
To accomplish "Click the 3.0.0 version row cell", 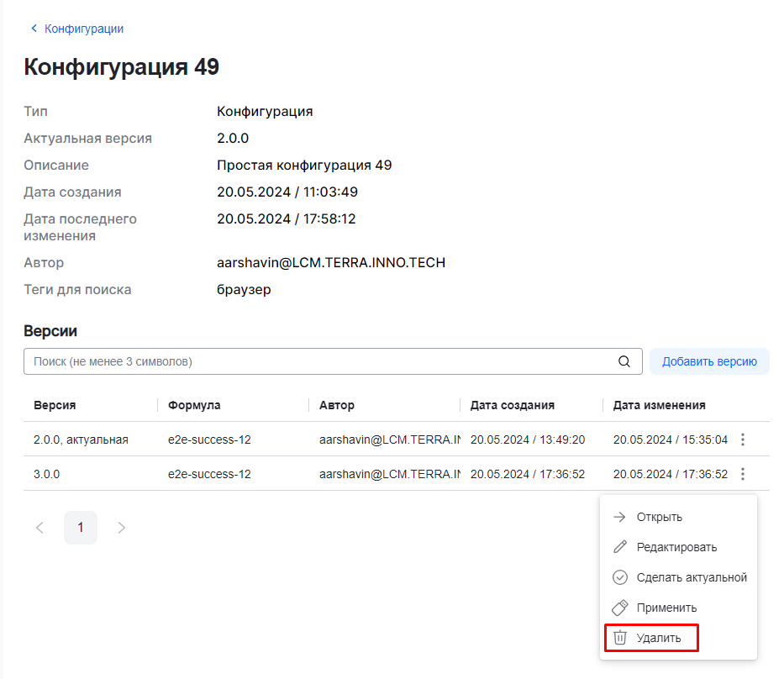I will [x=47, y=474].
